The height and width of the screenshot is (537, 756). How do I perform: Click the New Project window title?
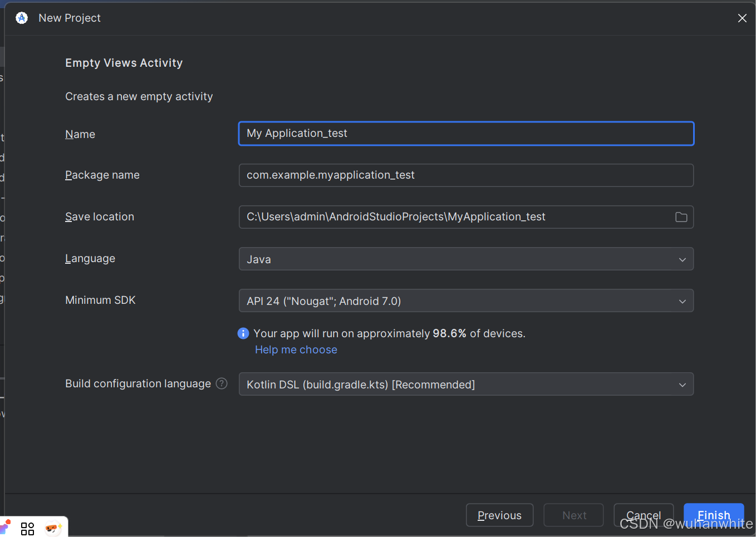70,18
